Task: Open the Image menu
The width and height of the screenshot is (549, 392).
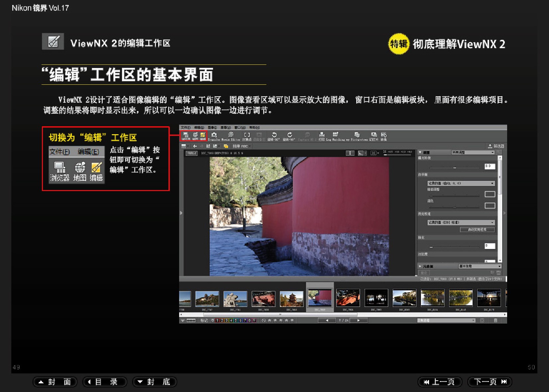Action: (x=212, y=128)
